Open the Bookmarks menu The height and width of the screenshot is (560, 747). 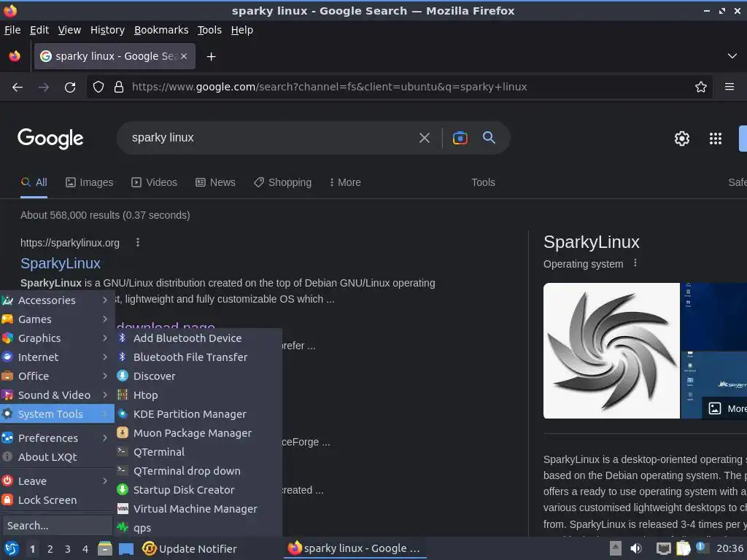[161, 30]
